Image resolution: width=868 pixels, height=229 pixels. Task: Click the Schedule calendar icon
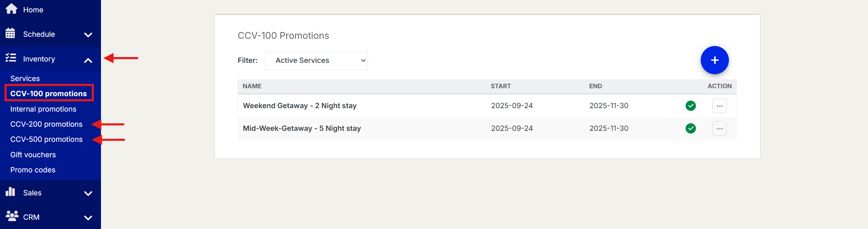pos(10,33)
